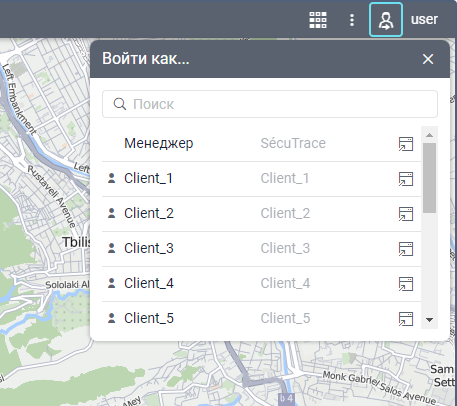This screenshot has height=406, width=457.
Task: Open the three-dot more options menu
Action: [x=352, y=20]
